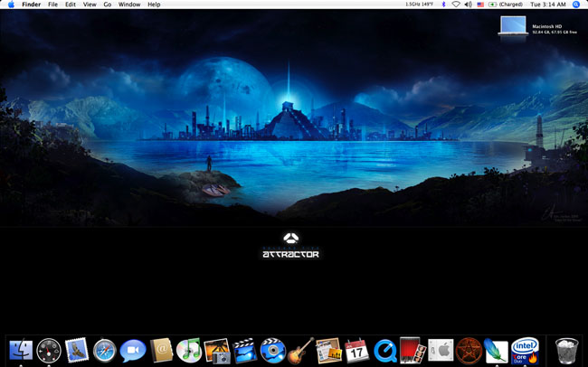The width and height of the screenshot is (588, 367).
Task: Open the Help menu
Action: point(154,5)
